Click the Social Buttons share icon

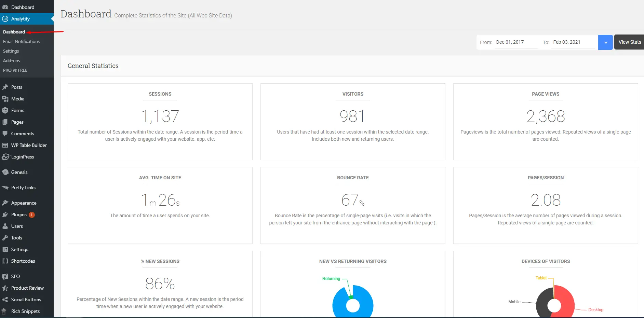pos(5,300)
